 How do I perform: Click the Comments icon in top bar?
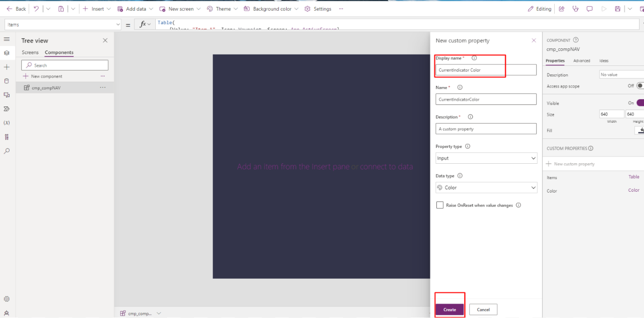coord(589,9)
